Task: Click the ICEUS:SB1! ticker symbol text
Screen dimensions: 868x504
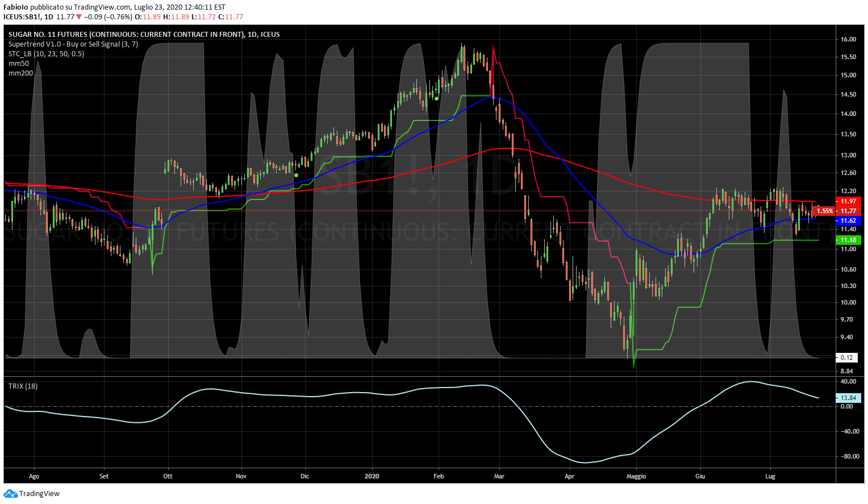Action: click(22, 17)
